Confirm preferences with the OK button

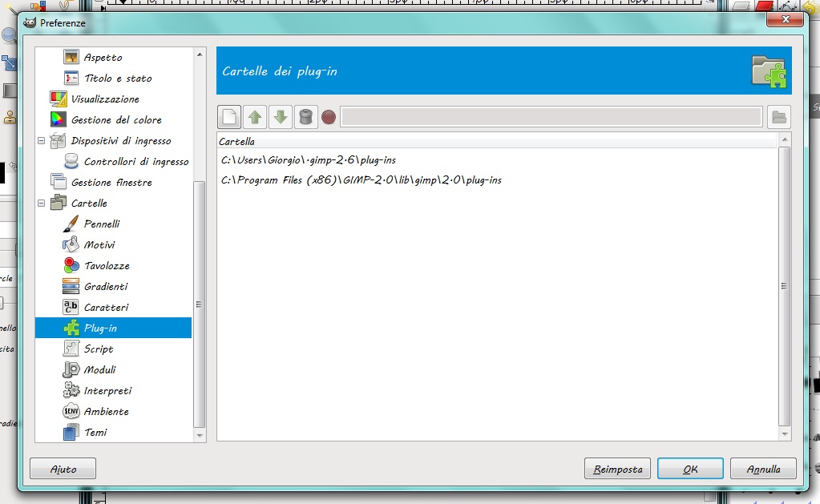tap(690, 469)
